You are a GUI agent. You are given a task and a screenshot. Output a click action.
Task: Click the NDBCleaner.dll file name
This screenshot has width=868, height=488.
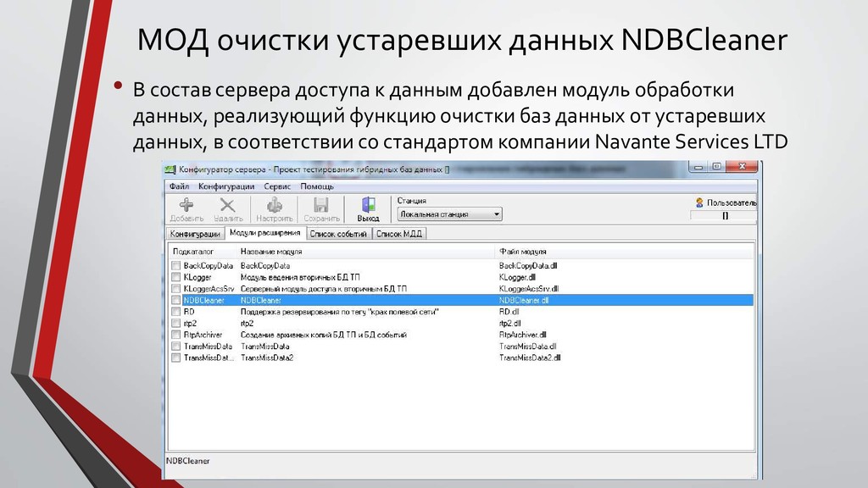(524, 301)
